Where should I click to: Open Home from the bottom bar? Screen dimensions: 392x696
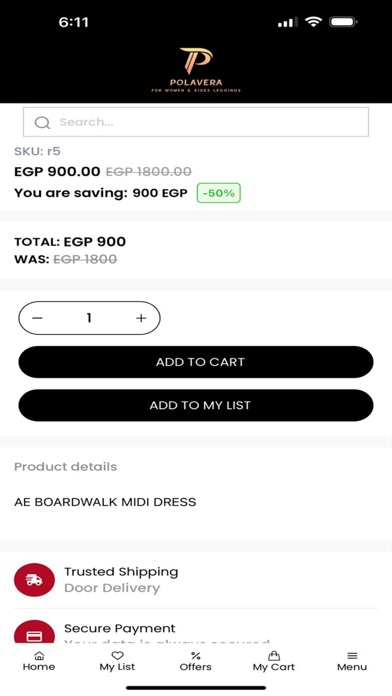(39, 661)
